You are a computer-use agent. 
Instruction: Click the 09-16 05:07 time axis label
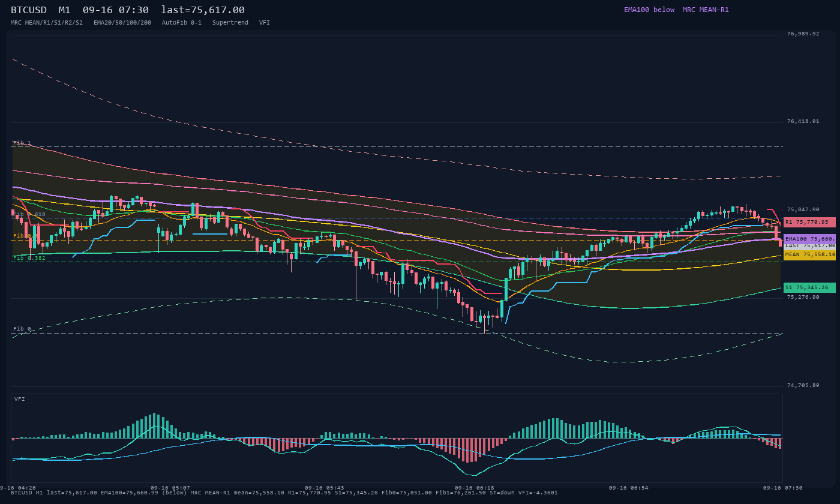170,488
